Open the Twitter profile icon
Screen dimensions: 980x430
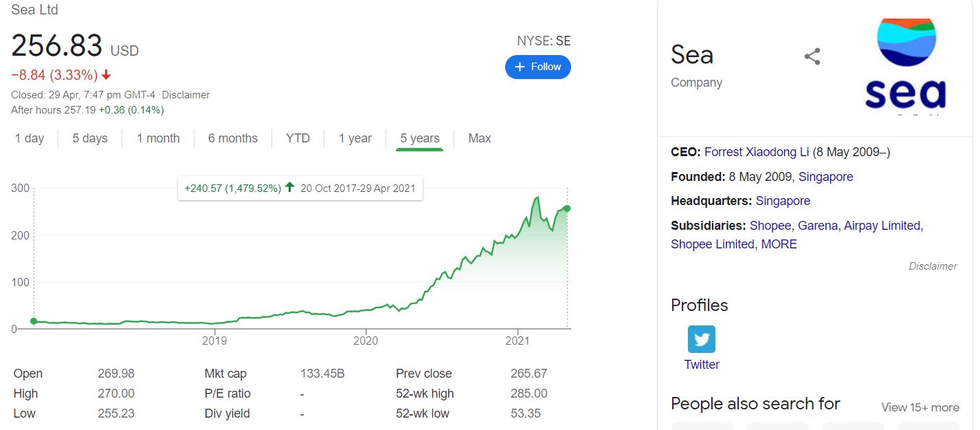pos(702,339)
